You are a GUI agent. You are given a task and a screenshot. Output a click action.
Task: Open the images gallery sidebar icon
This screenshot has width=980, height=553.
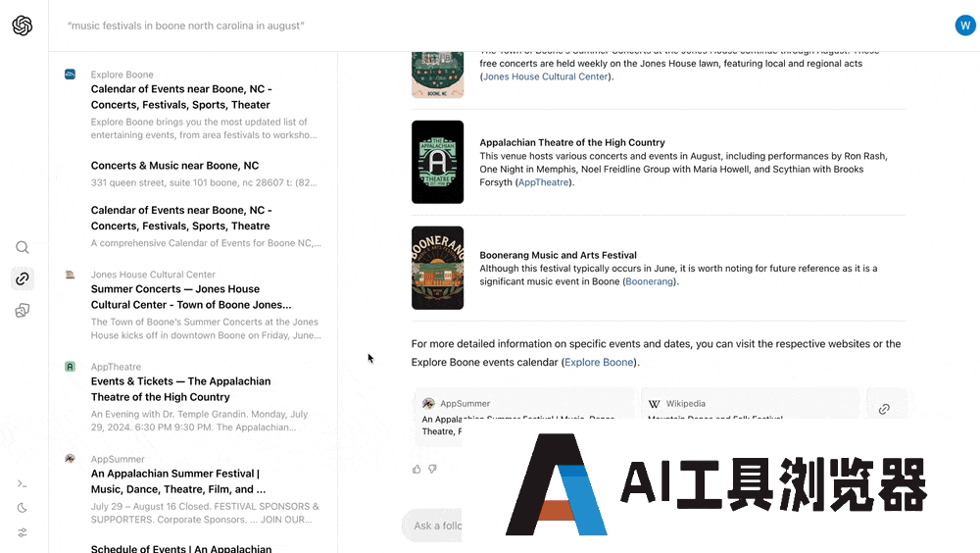point(23,310)
